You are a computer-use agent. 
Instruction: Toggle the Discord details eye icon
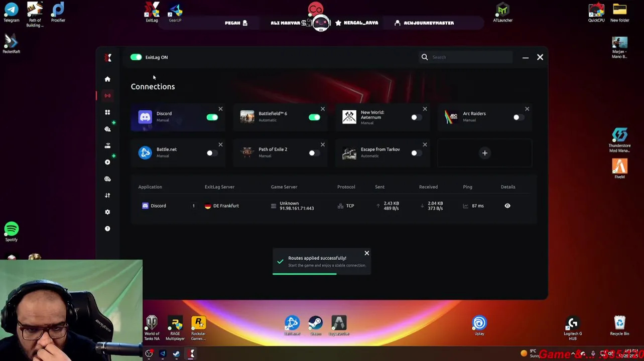point(507,206)
